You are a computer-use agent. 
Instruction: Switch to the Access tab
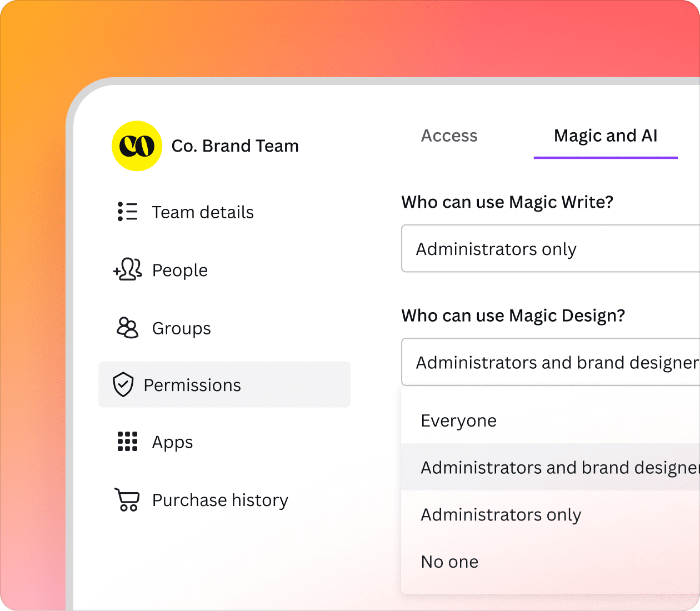point(449,136)
